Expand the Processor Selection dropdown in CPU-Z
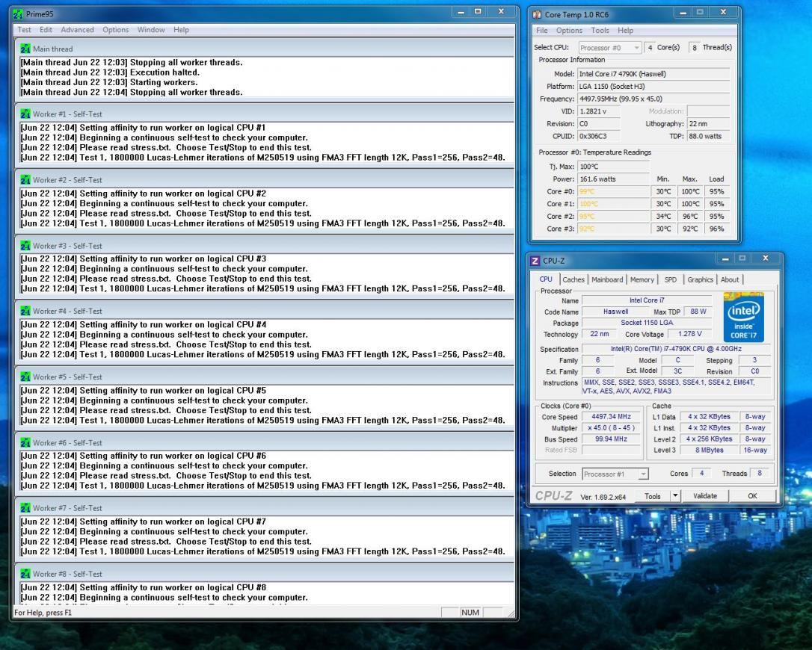The width and height of the screenshot is (812, 650). [x=615, y=474]
